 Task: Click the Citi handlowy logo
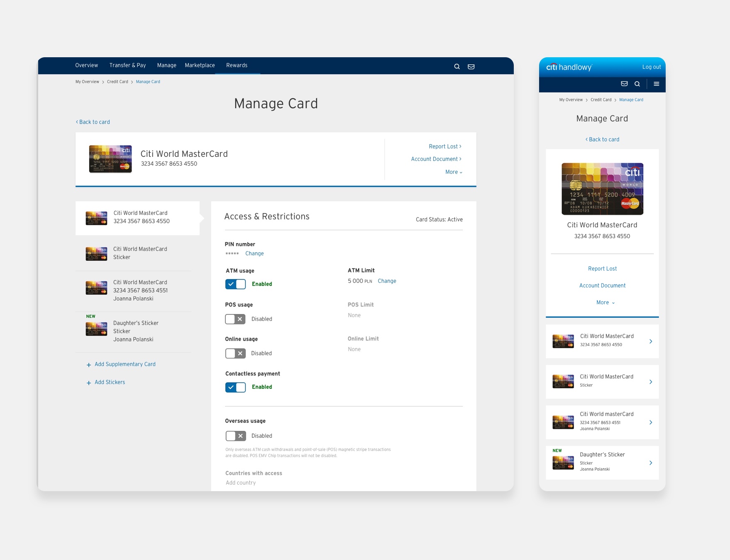pyautogui.click(x=569, y=67)
